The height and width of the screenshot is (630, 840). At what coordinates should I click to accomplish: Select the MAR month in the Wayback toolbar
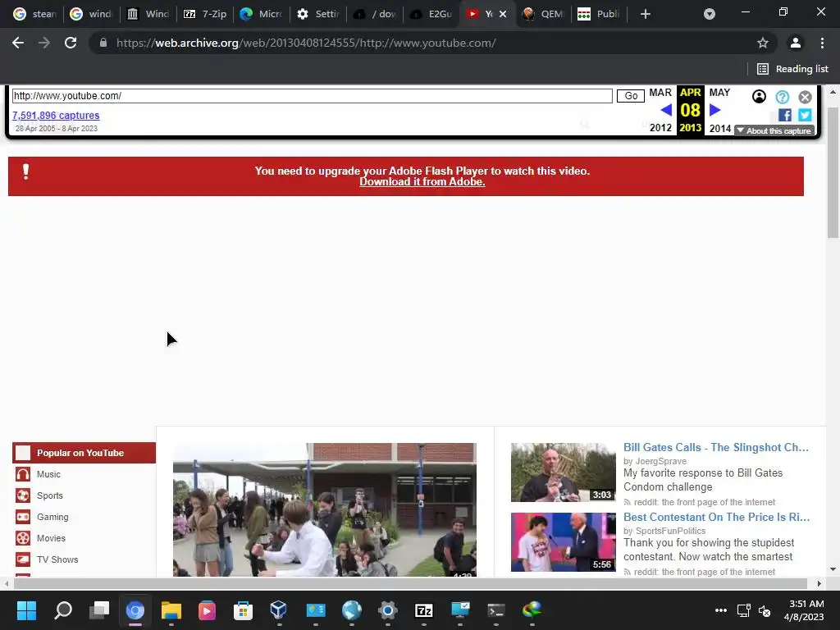[x=660, y=93]
